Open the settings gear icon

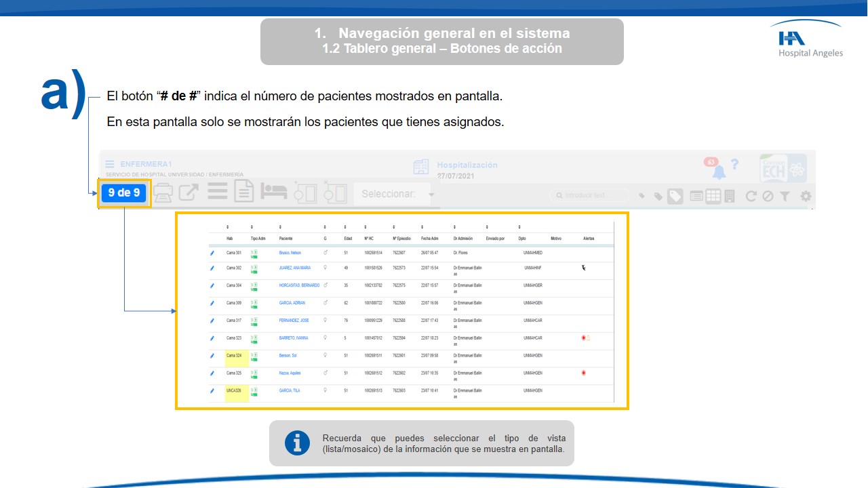(x=806, y=196)
